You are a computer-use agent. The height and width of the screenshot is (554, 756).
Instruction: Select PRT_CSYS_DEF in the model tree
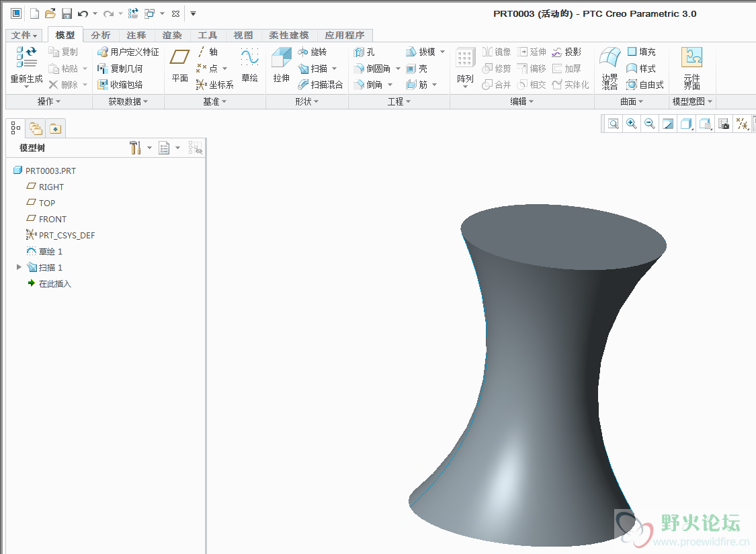[x=60, y=235]
